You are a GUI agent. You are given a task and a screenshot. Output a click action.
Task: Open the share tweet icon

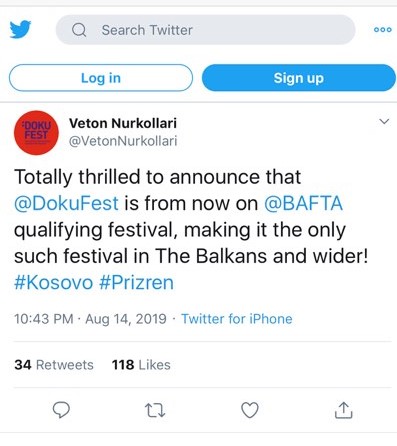click(x=343, y=410)
